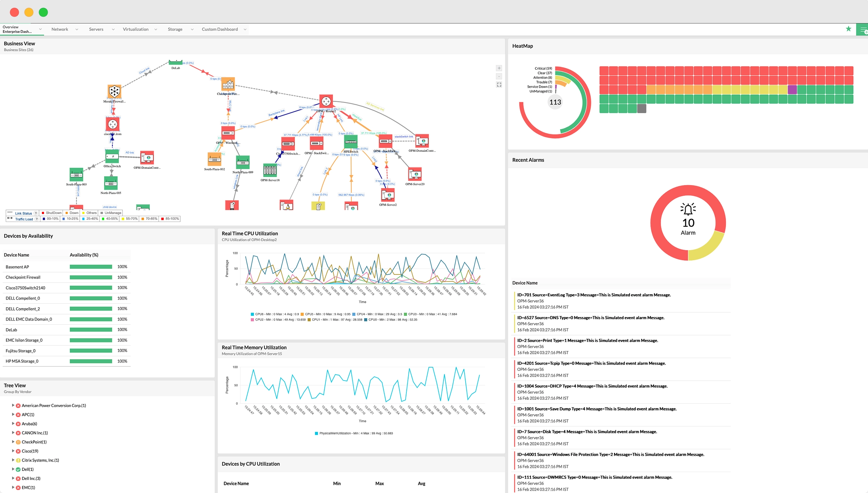
Task: Expand the Cisco(19) tree node
Action: 13,451
